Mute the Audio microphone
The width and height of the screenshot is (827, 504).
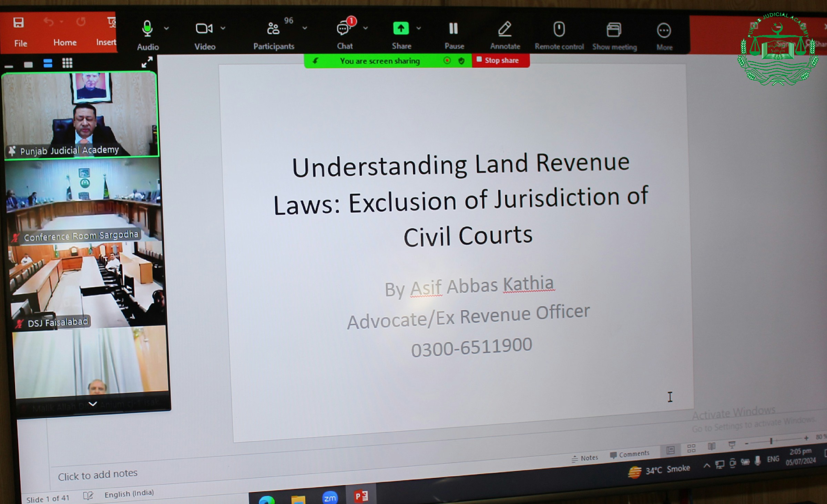click(147, 29)
